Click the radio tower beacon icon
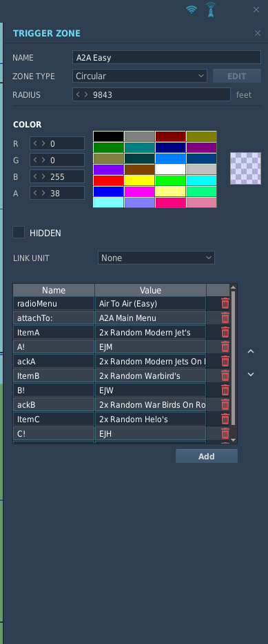This screenshot has height=644, width=268. coord(210,10)
